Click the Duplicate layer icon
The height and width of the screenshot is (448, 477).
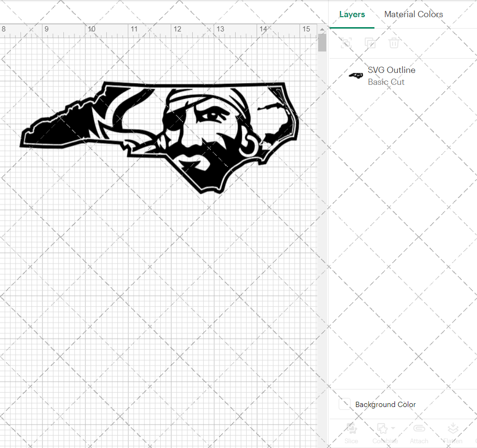(370, 43)
